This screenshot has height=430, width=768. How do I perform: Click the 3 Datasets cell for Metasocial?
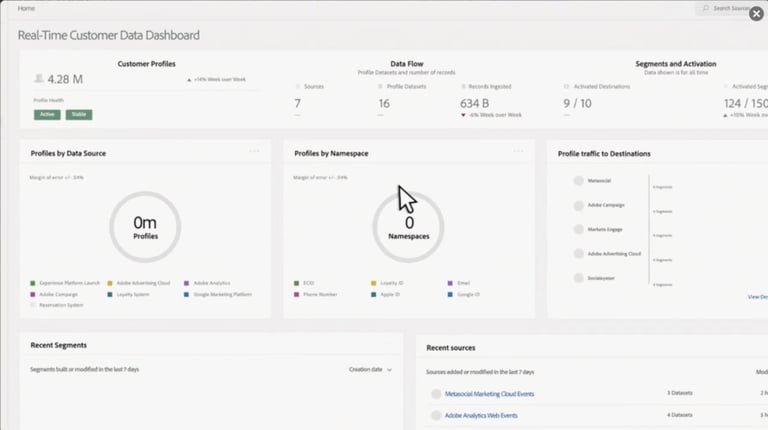[x=680, y=393]
